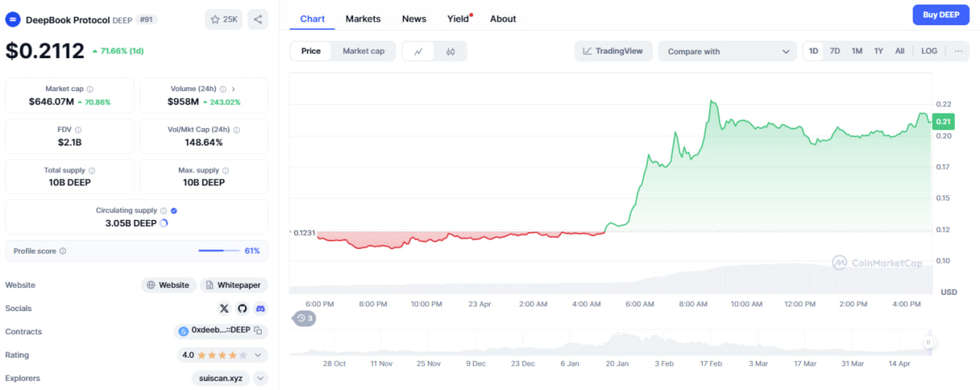Image resolution: width=980 pixels, height=390 pixels.
Task: Open the Yield tab
Action: pos(458,18)
